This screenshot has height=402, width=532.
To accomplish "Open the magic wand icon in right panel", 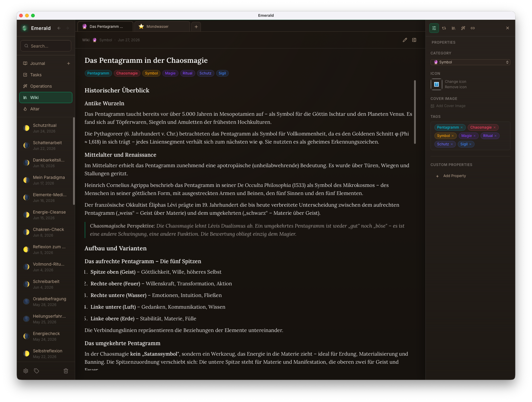I will tap(463, 28).
